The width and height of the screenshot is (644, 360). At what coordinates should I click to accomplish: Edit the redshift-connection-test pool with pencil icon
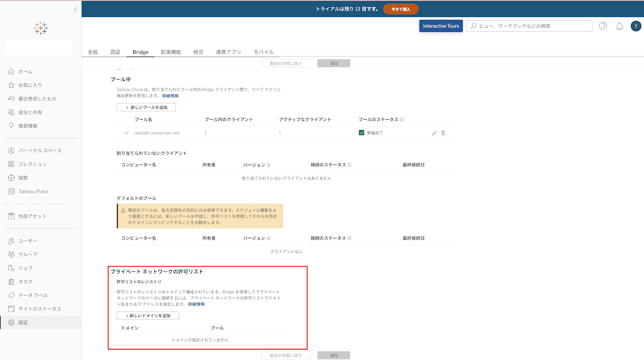[x=434, y=133]
